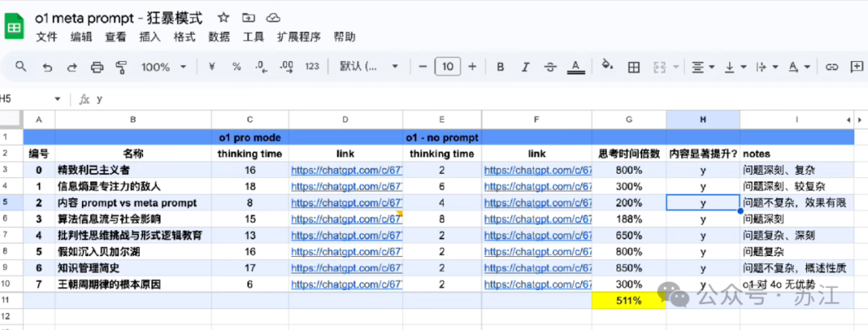Click the font size input field
Image resolution: width=868 pixels, height=330 pixels.
[x=448, y=67]
